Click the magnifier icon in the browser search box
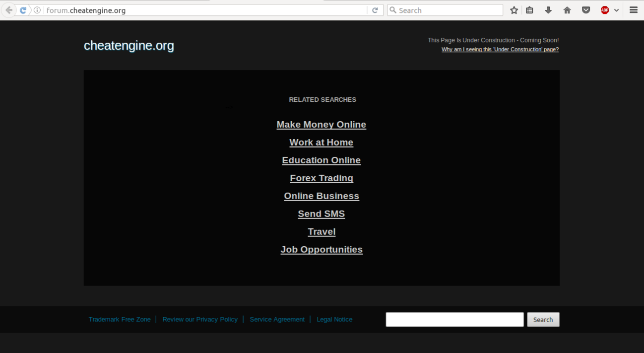Screen dimensions: 644x353 coord(393,10)
